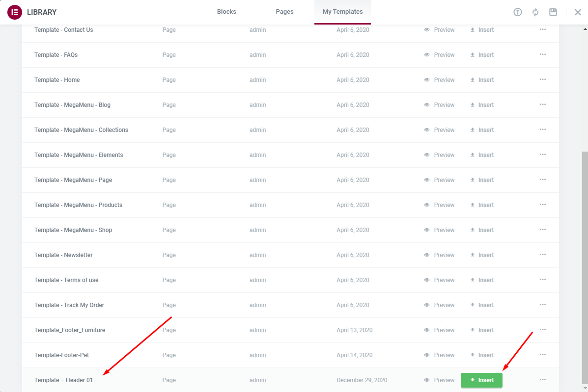Insert Template - Track My Order

pos(482,305)
